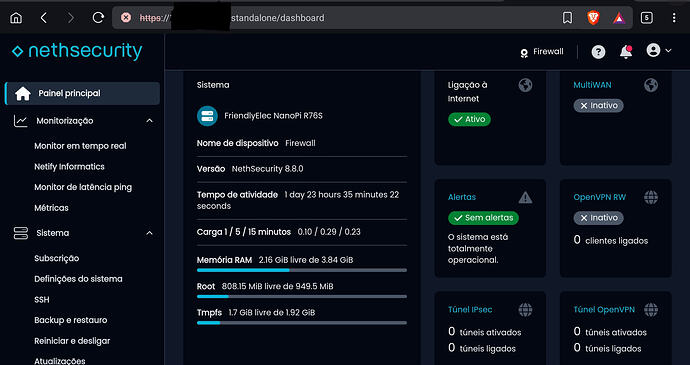Click the Memória RAM usage bar
The width and height of the screenshot is (690, 365).
pyautogui.click(x=302, y=270)
